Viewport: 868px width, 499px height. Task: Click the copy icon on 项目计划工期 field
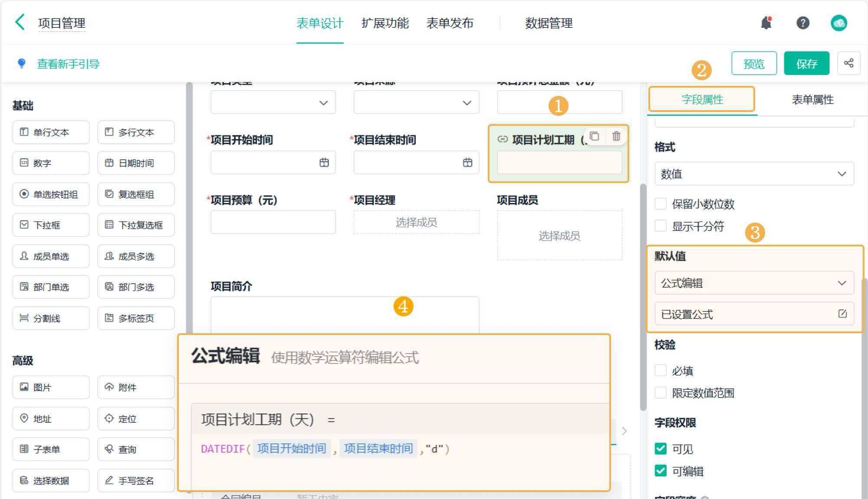point(595,137)
